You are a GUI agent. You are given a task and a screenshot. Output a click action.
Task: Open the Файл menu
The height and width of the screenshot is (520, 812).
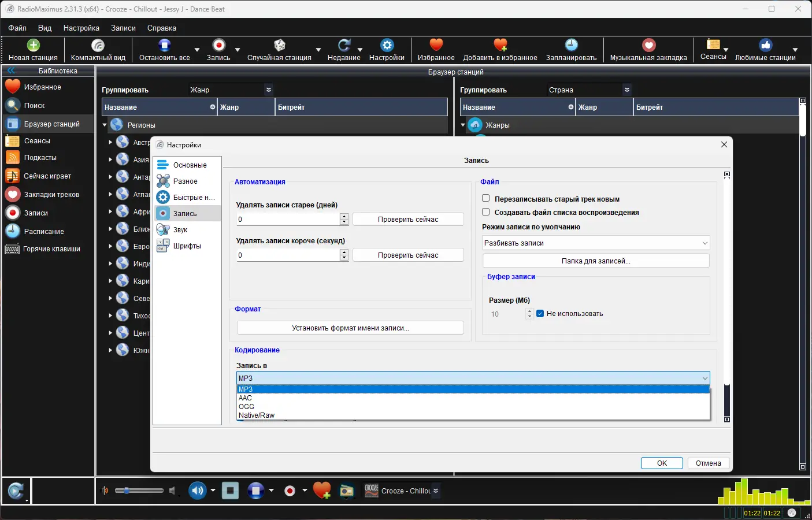[x=17, y=28]
